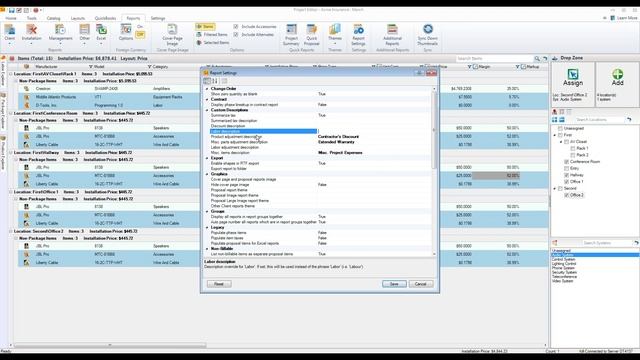This screenshot has width=640, height=360.
Task: Click the Search Locations input field
Action: 599,120
